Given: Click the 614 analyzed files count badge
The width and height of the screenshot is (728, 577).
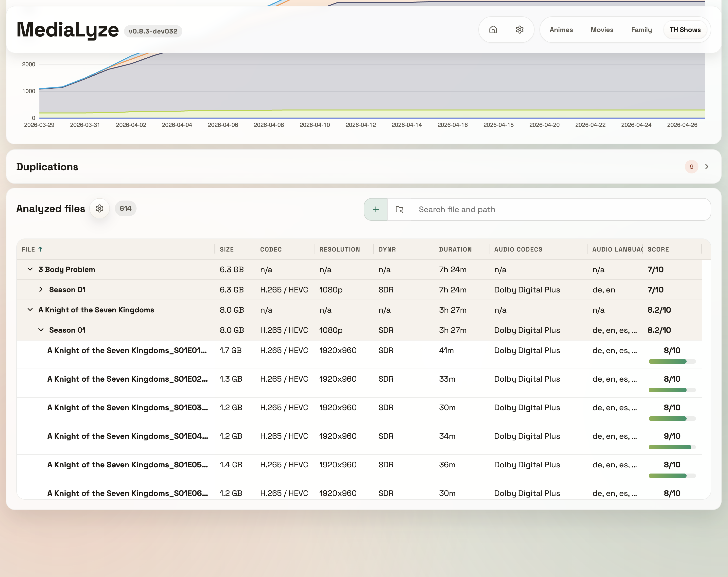Looking at the screenshot, I should (x=126, y=209).
